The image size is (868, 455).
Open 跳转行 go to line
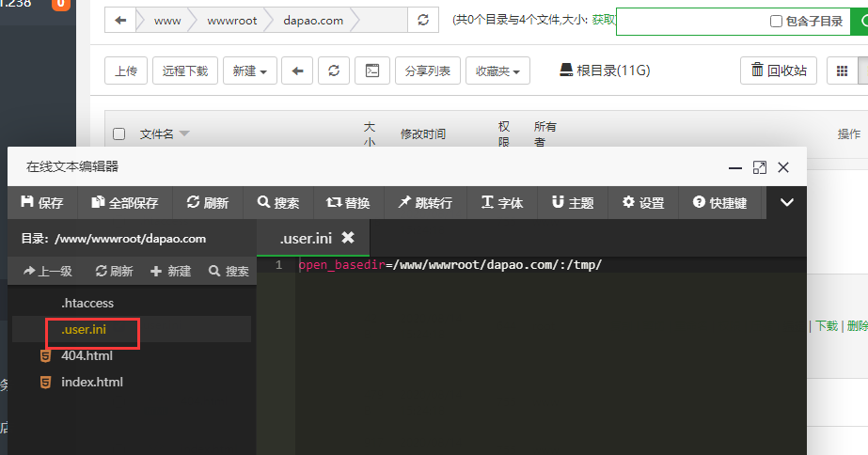[x=425, y=203]
